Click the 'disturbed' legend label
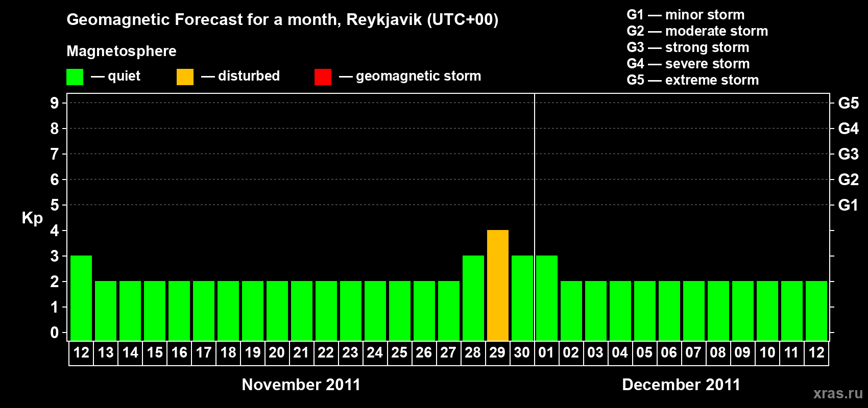 point(249,76)
